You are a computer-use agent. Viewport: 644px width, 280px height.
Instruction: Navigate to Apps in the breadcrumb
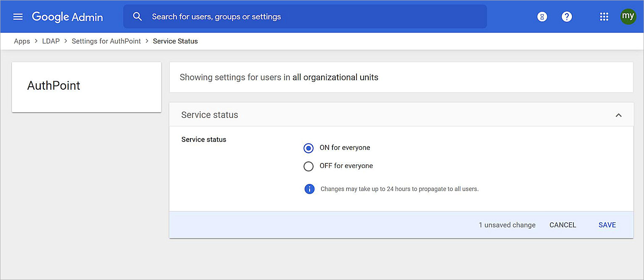(22, 41)
